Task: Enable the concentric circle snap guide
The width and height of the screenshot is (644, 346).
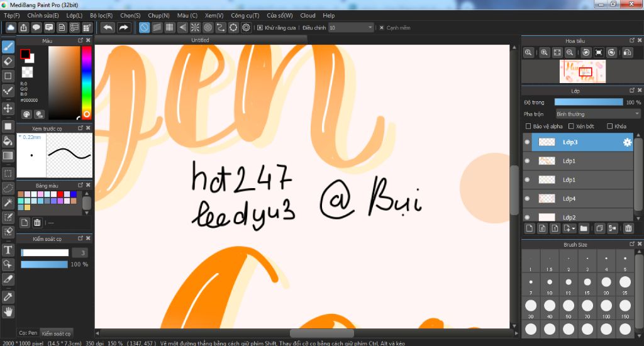Action: pos(208,28)
